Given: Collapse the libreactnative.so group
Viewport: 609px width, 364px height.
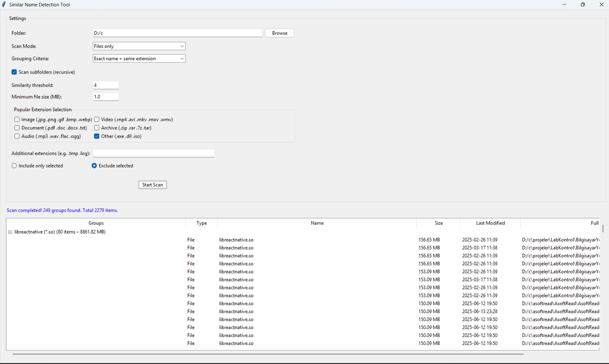Looking at the screenshot, I should tap(10, 232).
